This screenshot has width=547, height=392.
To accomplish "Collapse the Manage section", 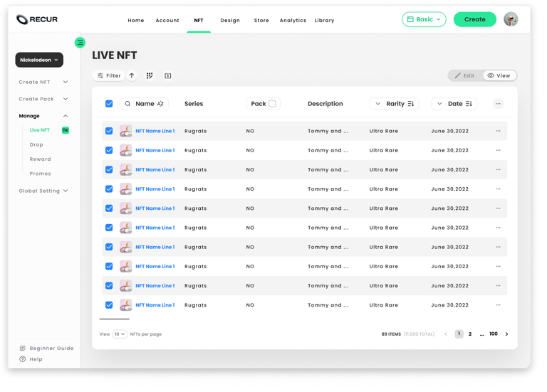I will click(x=43, y=116).
